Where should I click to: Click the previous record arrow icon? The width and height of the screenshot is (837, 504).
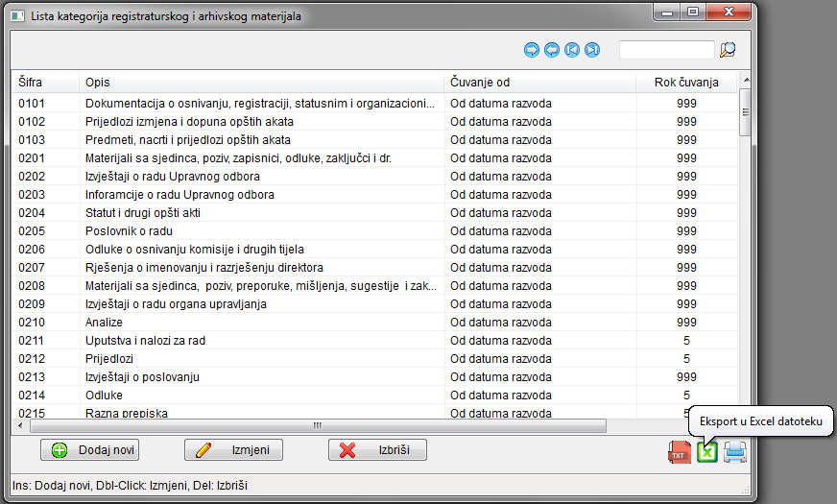[x=552, y=50]
